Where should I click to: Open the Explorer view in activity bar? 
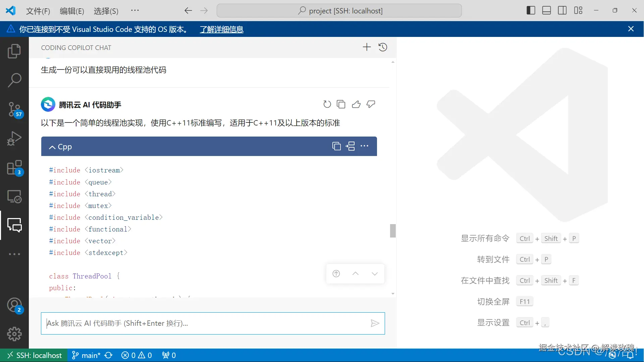[14, 51]
